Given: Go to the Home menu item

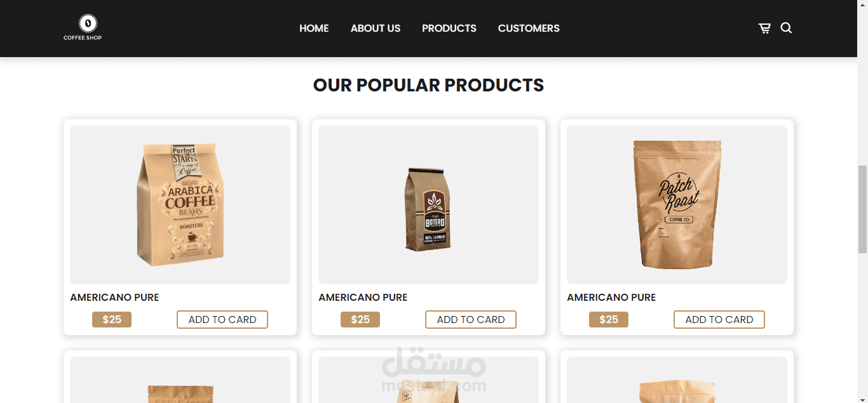Looking at the screenshot, I should tap(314, 28).
